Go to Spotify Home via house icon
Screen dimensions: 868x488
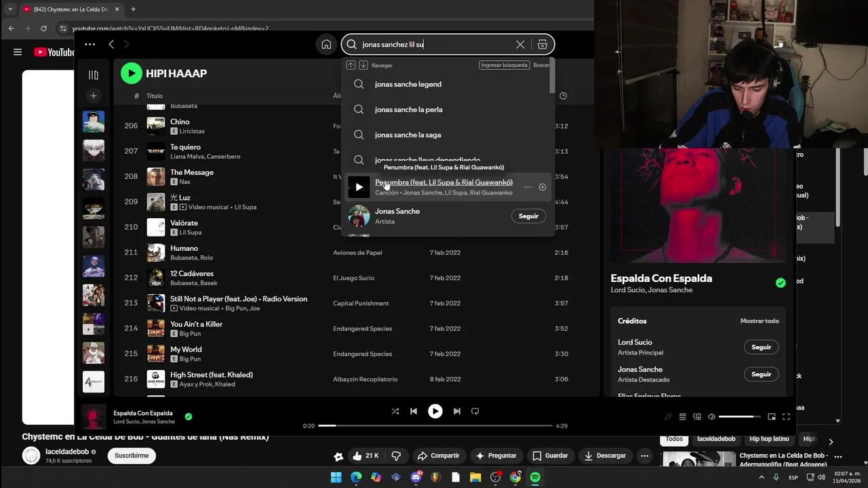tap(326, 45)
